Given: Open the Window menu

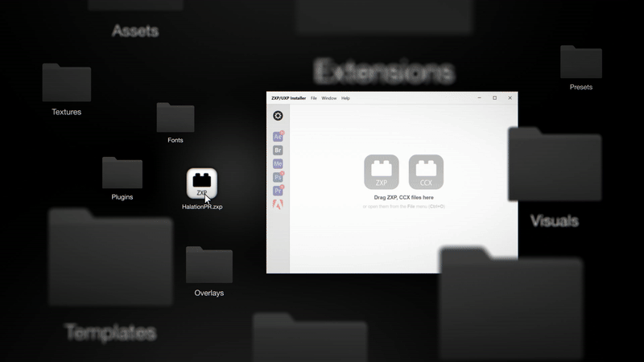Looking at the screenshot, I should pos(329,98).
